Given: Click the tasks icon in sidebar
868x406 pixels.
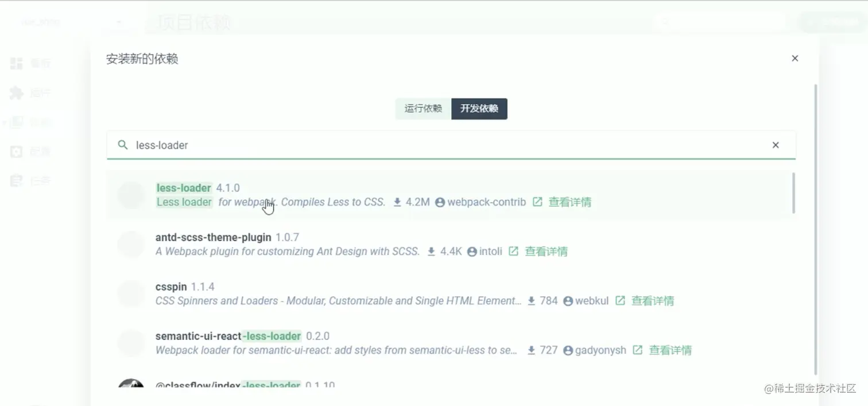Looking at the screenshot, I should (x=17, y=181).
